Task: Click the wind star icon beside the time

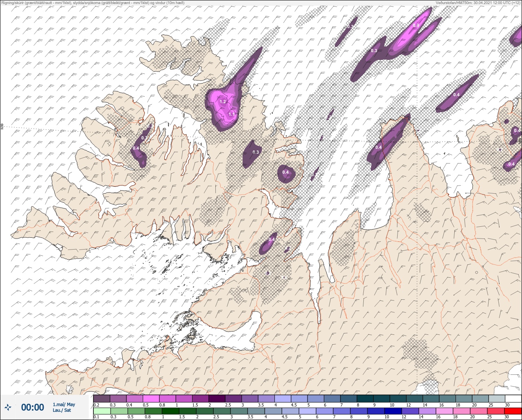Action: [x=8, y=407]
